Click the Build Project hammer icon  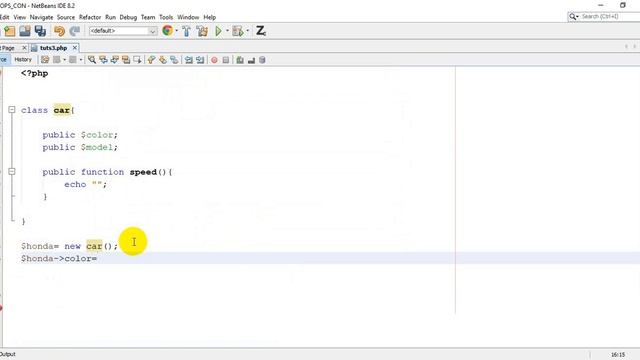point(187,31)
